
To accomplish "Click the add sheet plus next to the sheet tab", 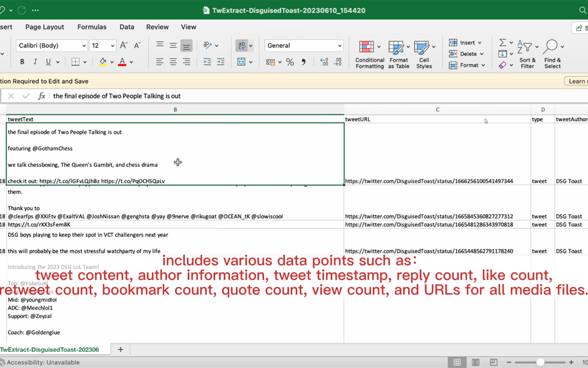I will [120, 350].
